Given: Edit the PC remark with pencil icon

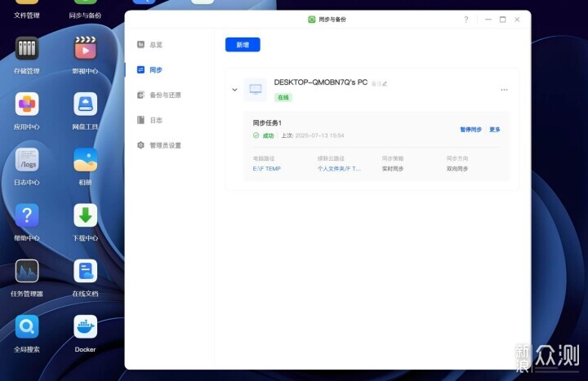Looking at the screenshot, I should (385, 83).
